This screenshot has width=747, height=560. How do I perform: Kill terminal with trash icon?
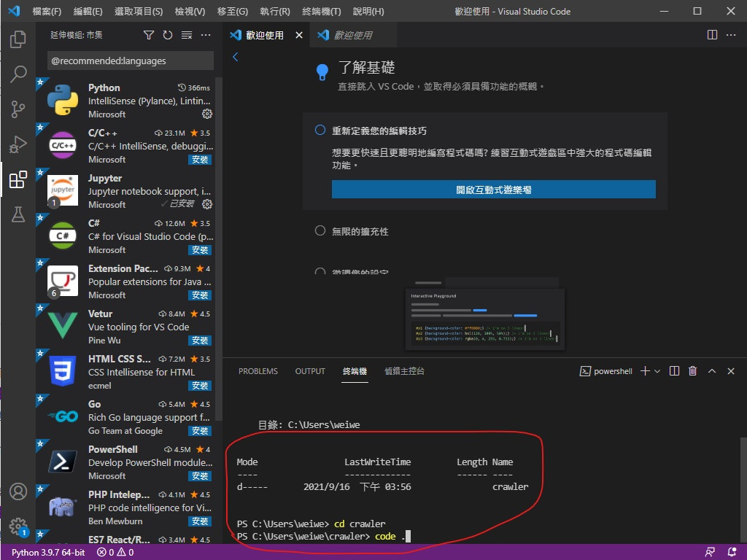click(x=693, y=371)
